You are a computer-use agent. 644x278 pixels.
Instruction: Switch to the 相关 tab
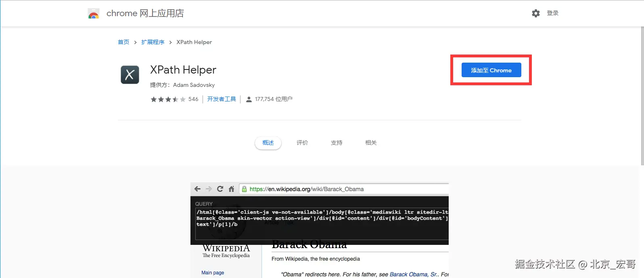[371, 143]
